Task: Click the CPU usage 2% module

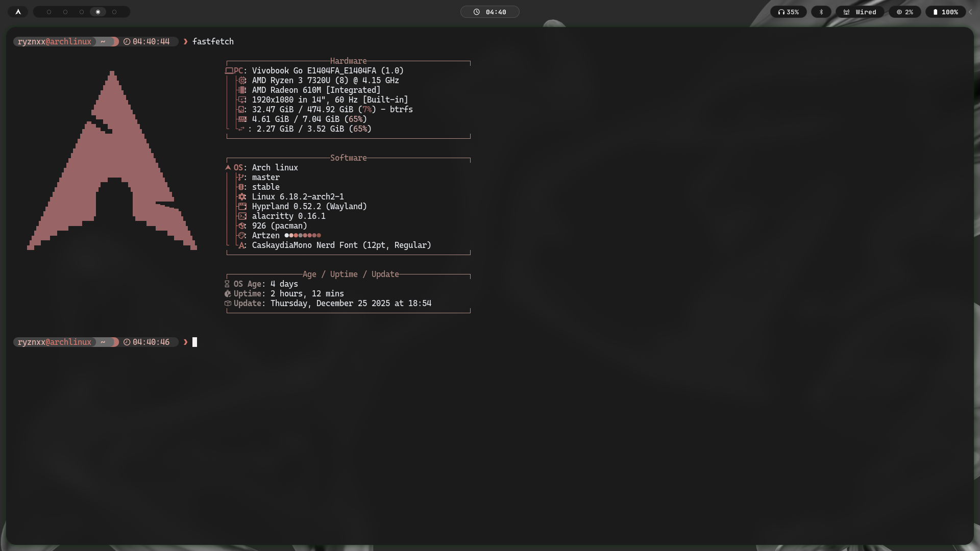Action: pyautogui.click(x=904, y=12)
